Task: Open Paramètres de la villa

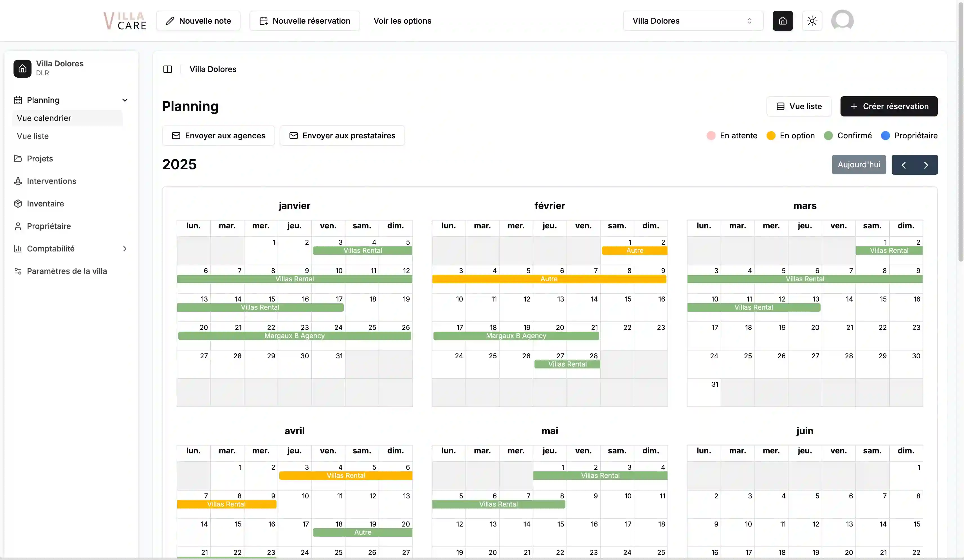Action: [67, 271]
